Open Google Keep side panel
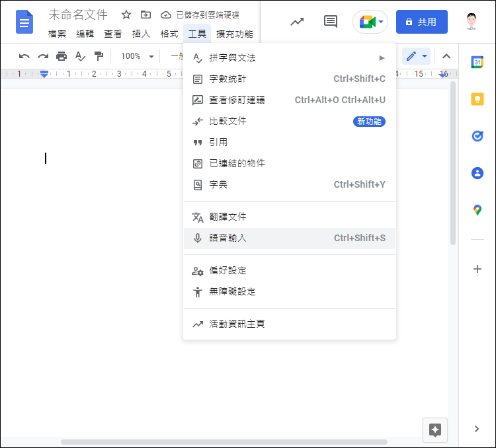 tap(477, 99)
